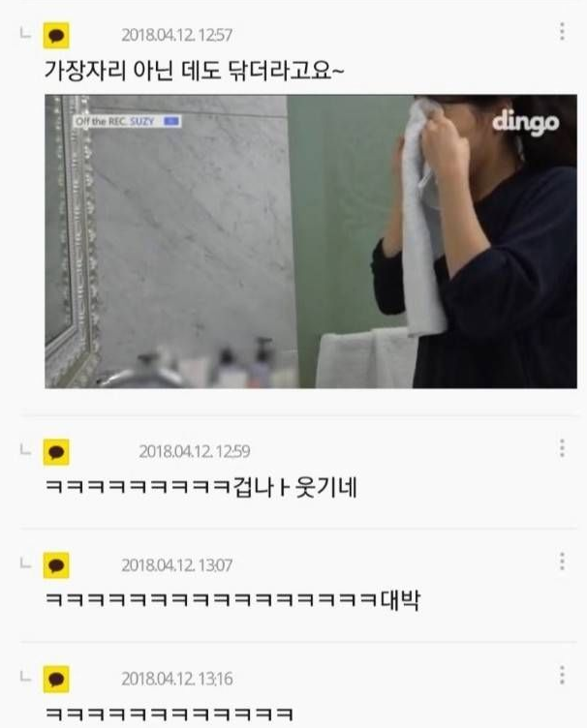
Task: Click the Off the REC SUZY label in the image
Action: coord(127,122)
